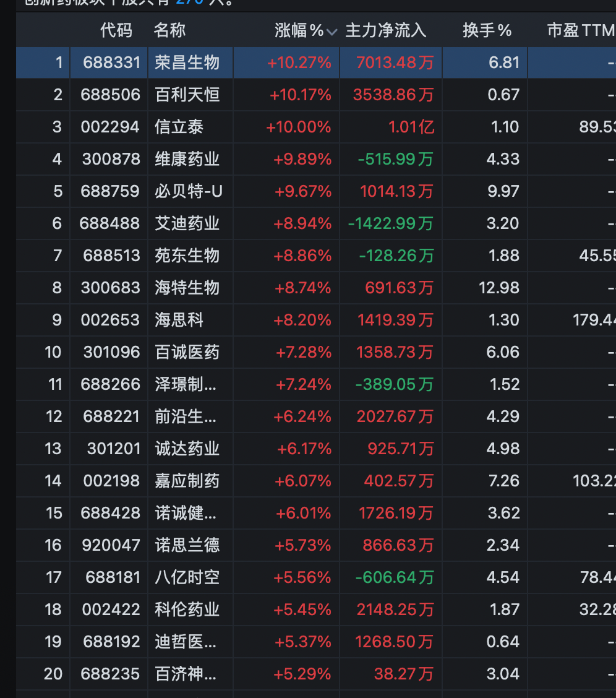Select stock code 688235
This screenshot has height=698, width=616.
[x=110, y=674]
